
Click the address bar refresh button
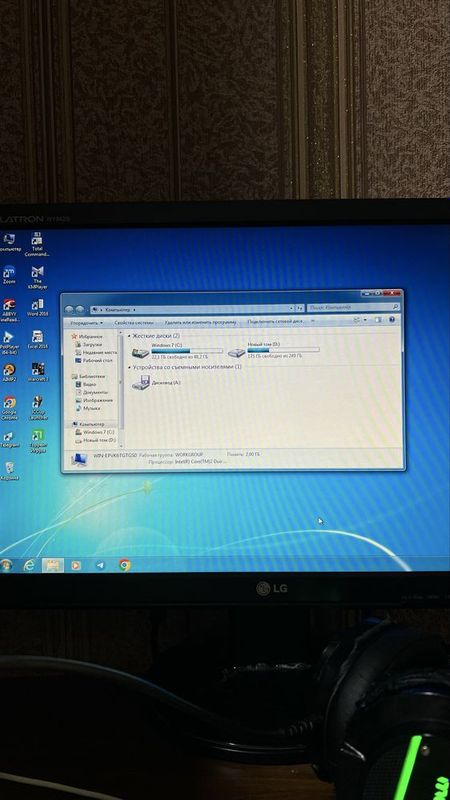(x=300, y=308)
